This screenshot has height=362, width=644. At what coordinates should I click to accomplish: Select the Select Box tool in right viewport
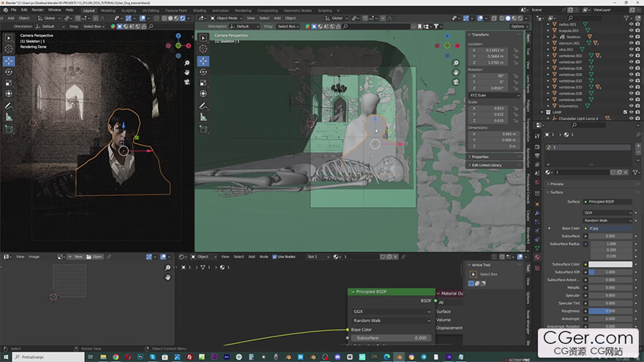point(203,38)
